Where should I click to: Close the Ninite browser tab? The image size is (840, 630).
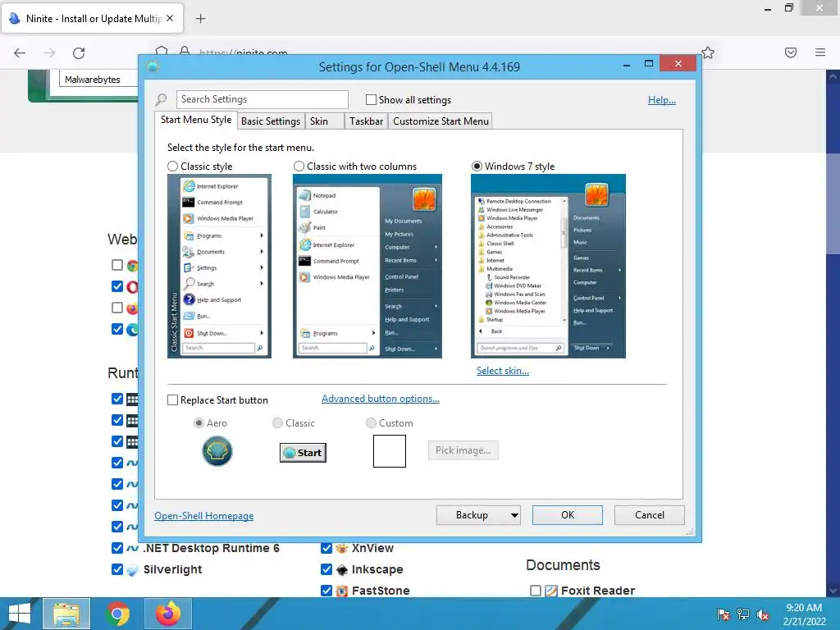pyautogui.click(x=170, y=18)
